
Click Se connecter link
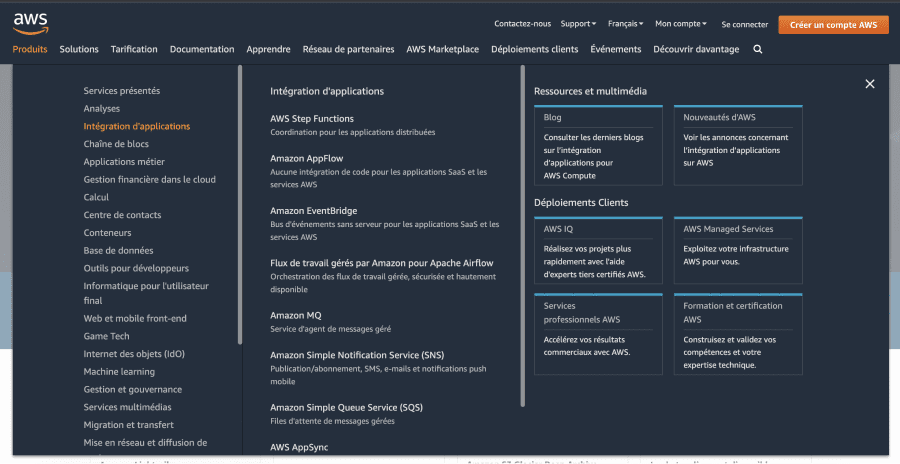pyautogui.click(x=744, y=25)
